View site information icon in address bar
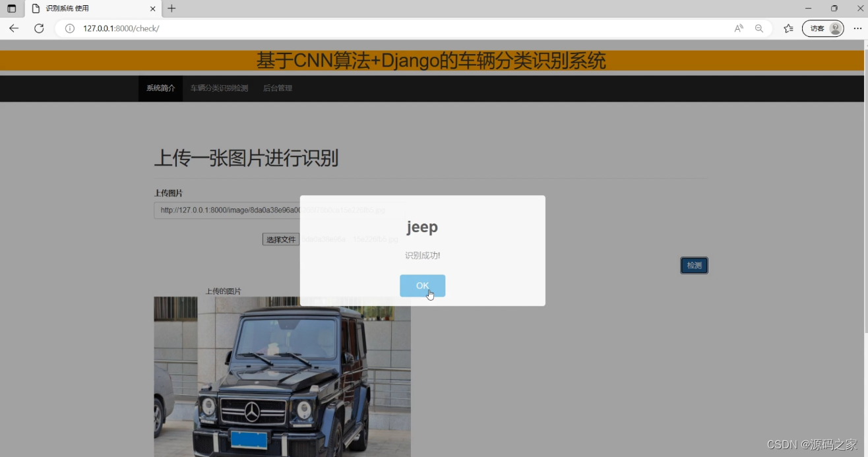 (x=70, y=28)
